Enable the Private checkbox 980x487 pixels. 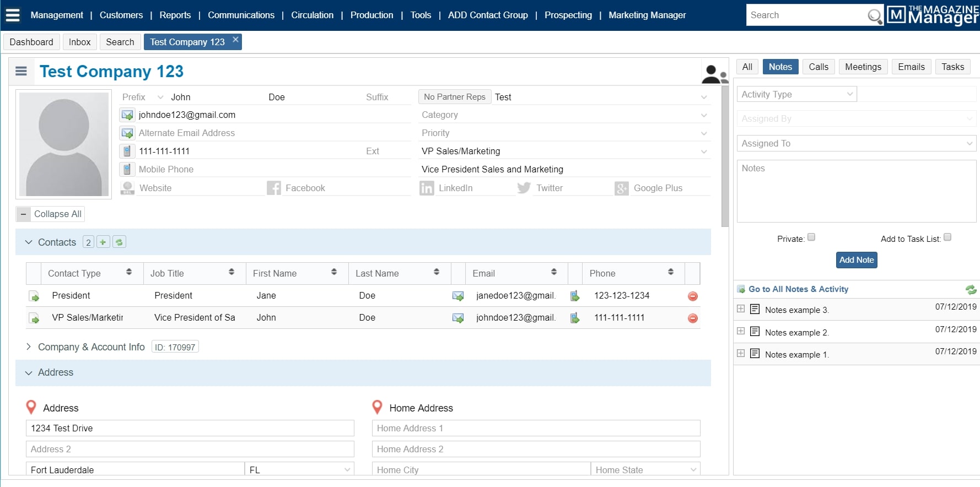tap(811, 237)
